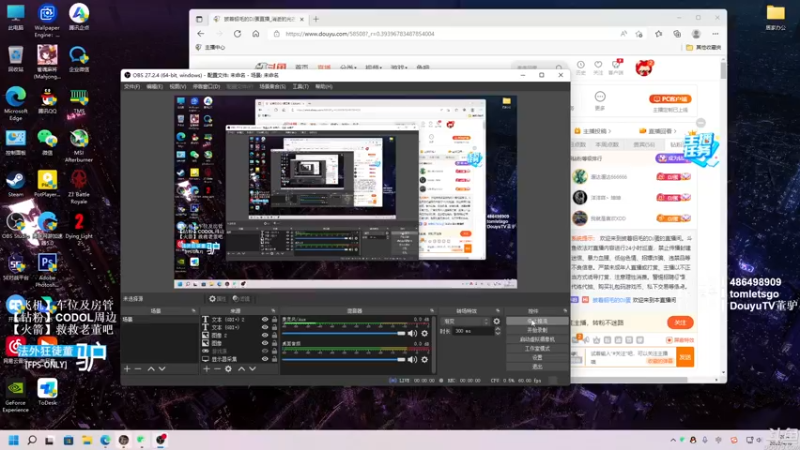Open the scene transition type dropdown
Screen dimensions: 800x450
[465, 321]
